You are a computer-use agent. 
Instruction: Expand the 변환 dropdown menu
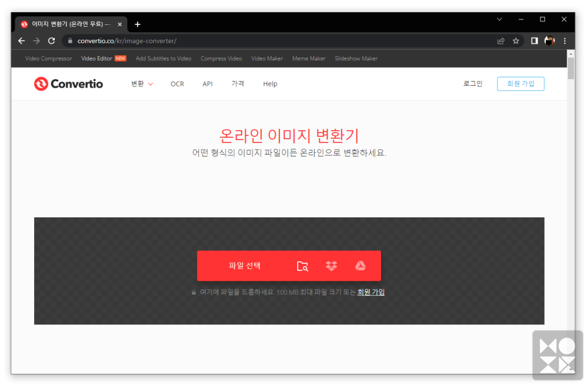pos(142,83)
